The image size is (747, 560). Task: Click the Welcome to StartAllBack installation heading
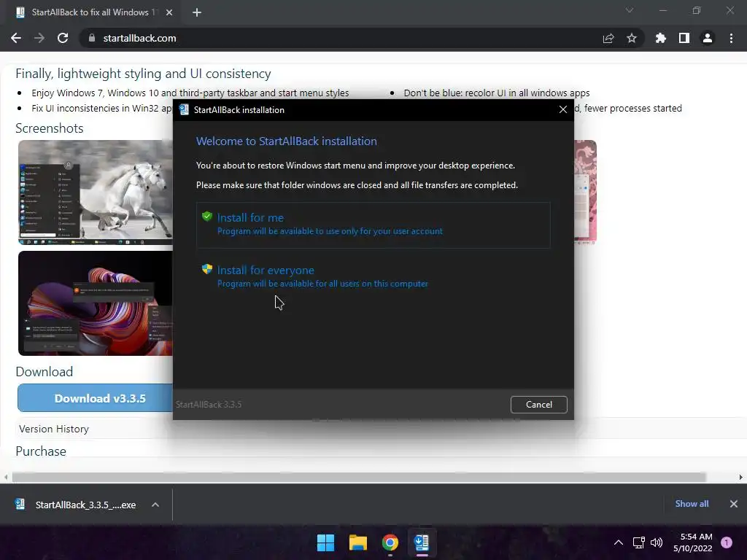[286, 141]
